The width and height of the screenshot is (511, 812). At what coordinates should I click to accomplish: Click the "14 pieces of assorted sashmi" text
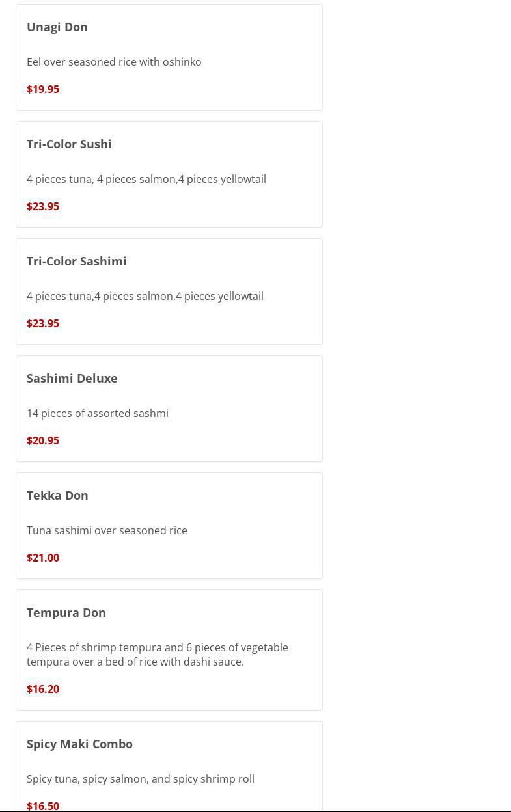click(98, 413)
